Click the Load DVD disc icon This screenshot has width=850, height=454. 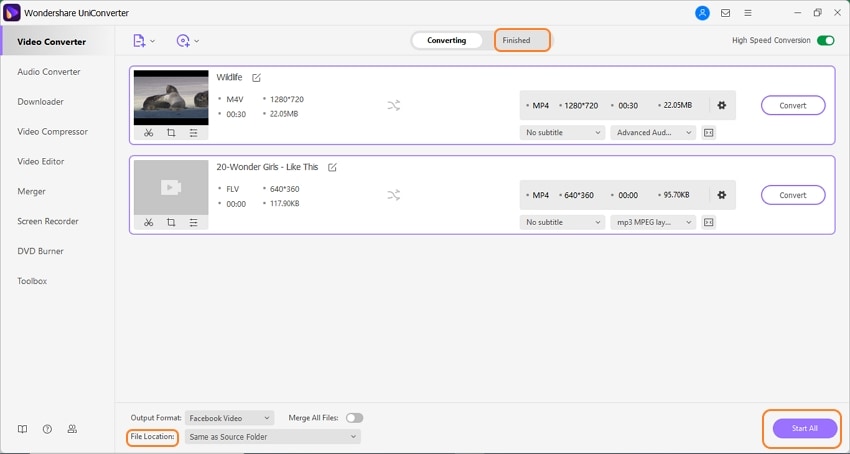point(183,41)
